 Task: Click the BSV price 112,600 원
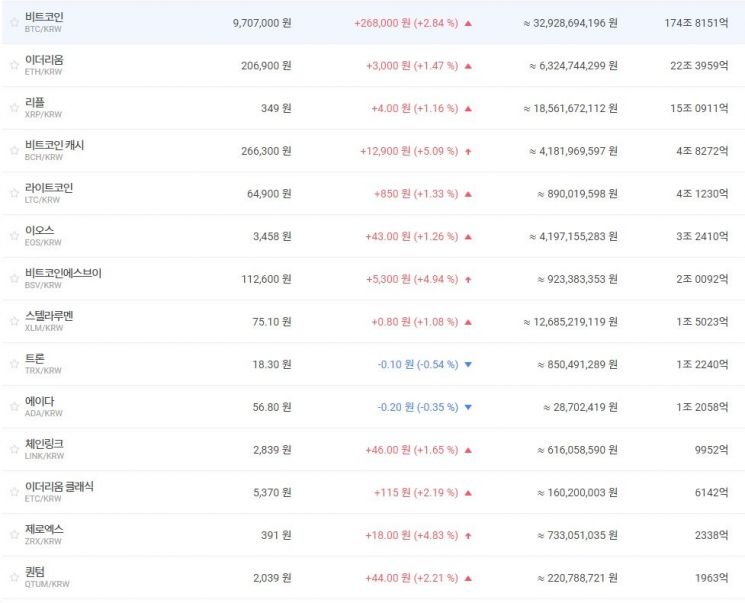pyautogui.click(x=266, y=279)
